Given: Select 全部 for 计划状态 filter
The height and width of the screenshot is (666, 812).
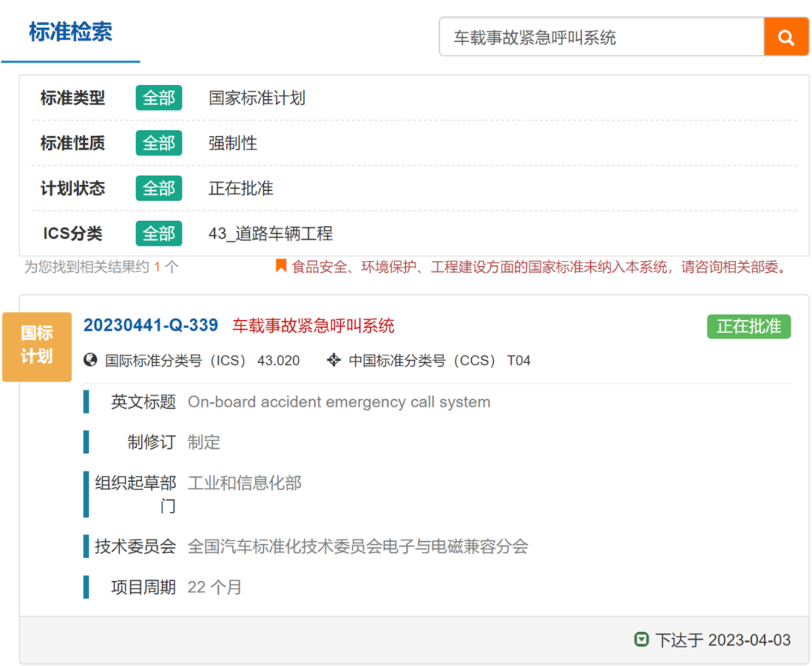Looking at the screenshot, I should pyautogui.click(x=159, y=188).
